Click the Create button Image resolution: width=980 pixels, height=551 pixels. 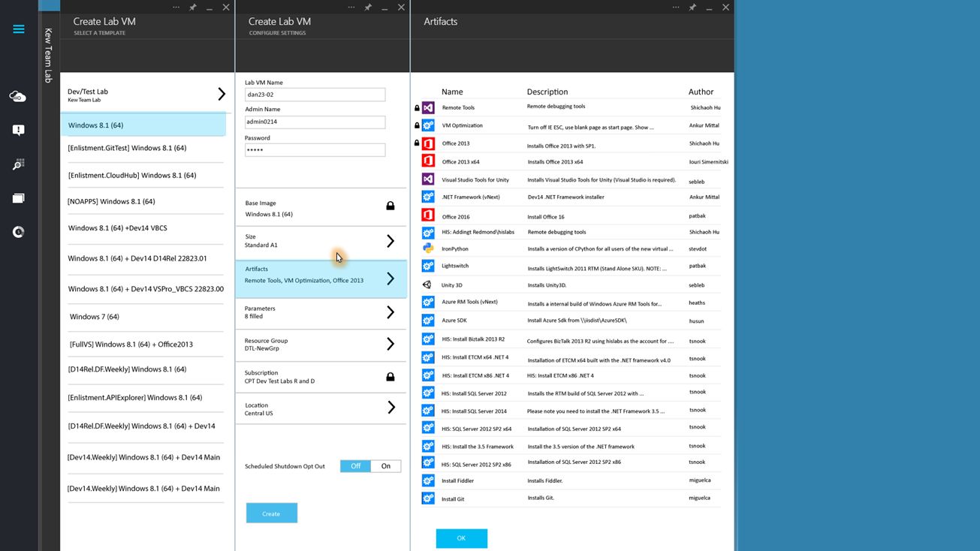click(x=272, y=513)
